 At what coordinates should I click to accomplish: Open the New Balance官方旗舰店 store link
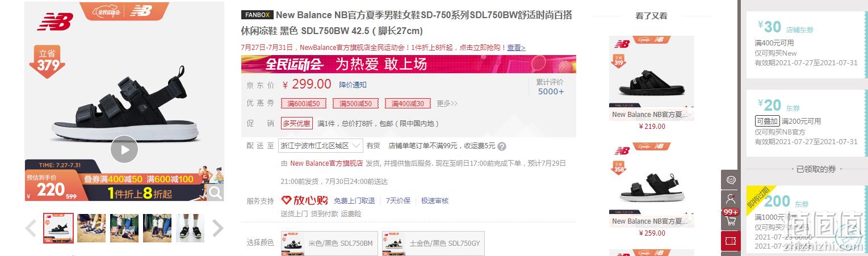point(326,163)
